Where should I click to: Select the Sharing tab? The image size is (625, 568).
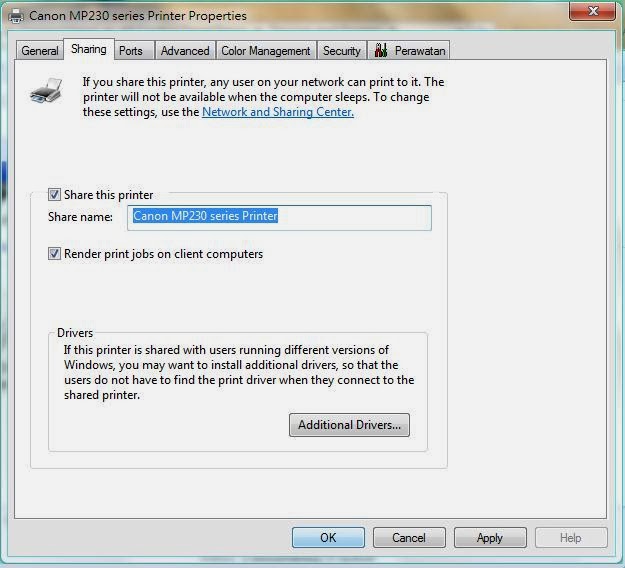pos(88,49)
